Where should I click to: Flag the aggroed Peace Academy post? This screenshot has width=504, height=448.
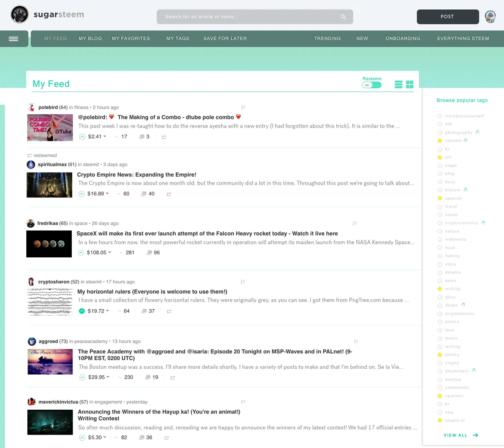[x=356, y=342]
